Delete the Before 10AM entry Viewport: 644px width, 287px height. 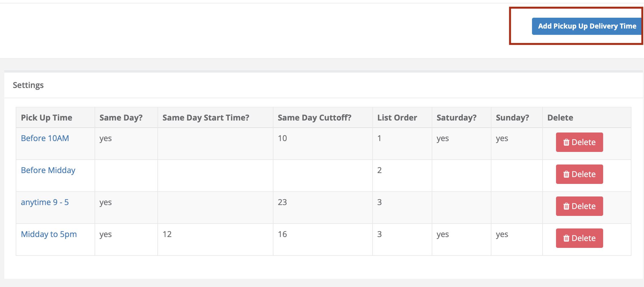(579, 142)
